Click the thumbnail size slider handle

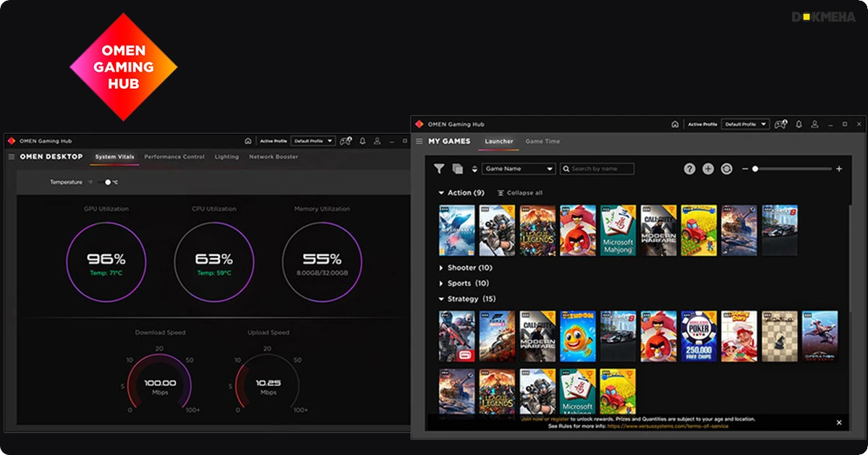pos(755,169)
